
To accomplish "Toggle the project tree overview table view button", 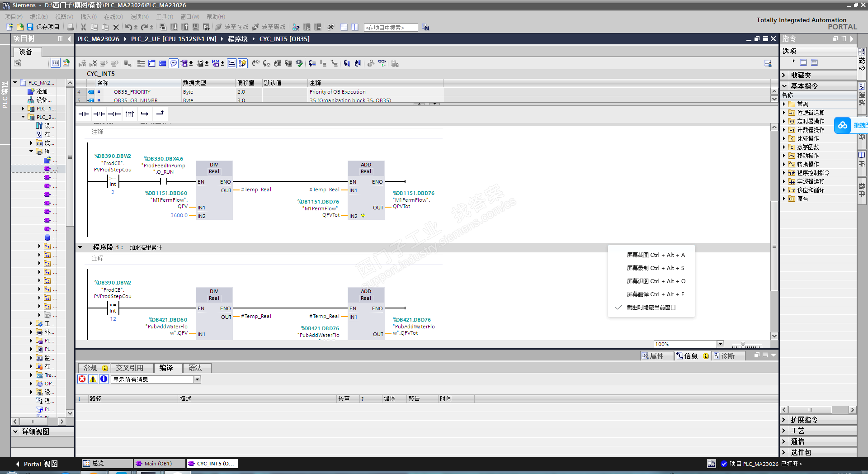I will point(55,63).
